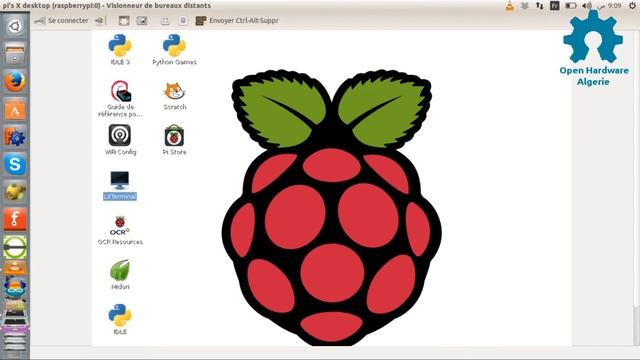Click the VLC cone tray icon
Screen dimensions: 640x360
509,6
